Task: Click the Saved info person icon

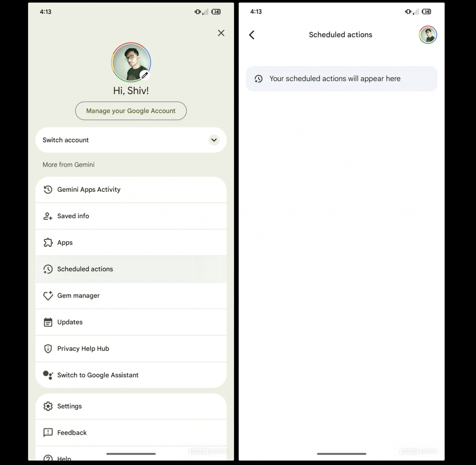Action: [48, 216]
